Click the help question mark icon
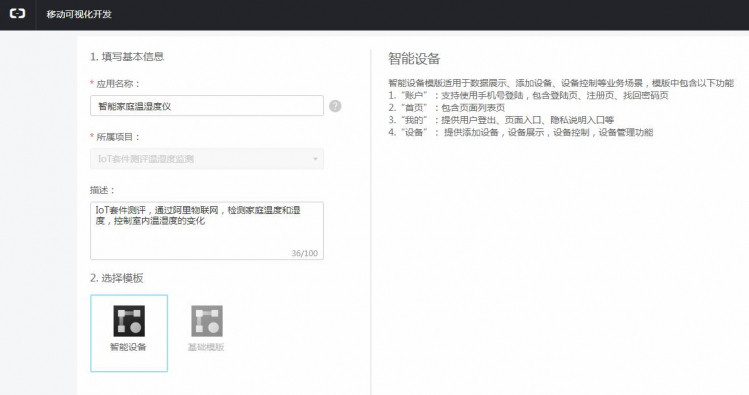 (335, 106)
